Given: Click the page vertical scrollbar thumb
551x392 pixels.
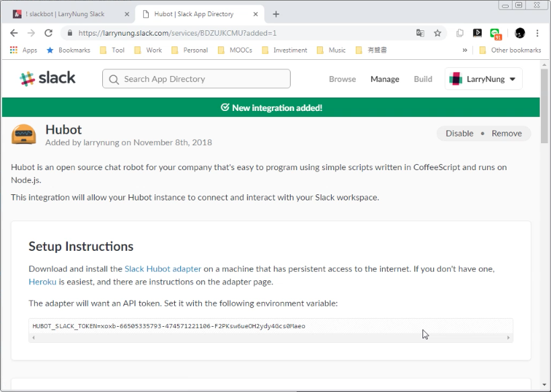Looking at the screenshot, I should tap(544, 106).
